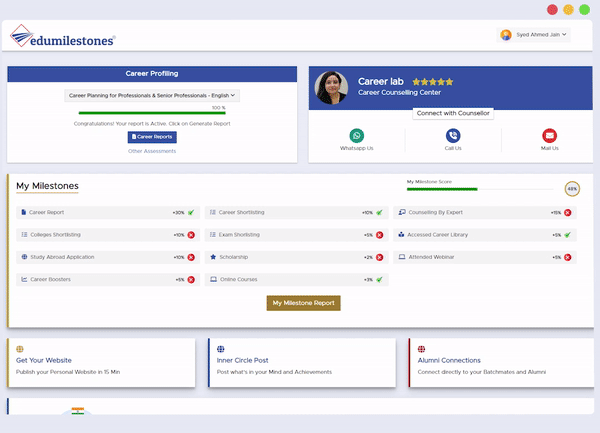Click red cross on Scholarship row
This screenshot has height=433, width=600.
coord(380,257)
